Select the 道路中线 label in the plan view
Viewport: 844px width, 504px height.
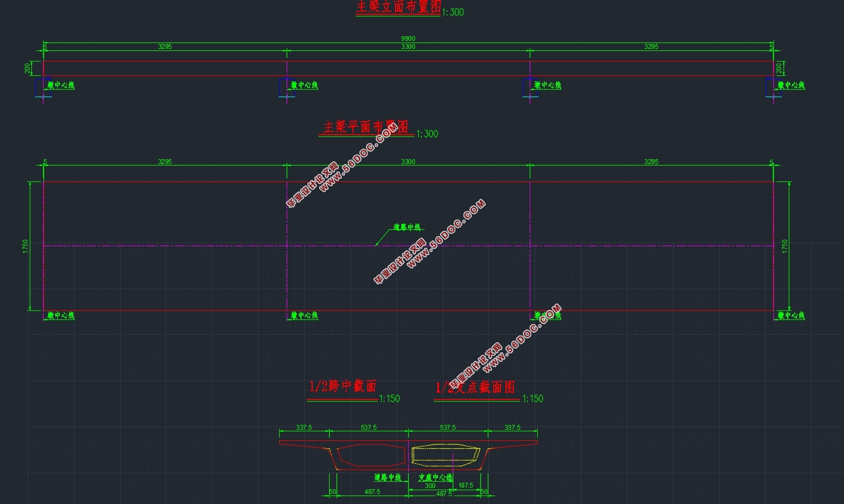click(x=407, y=227)
